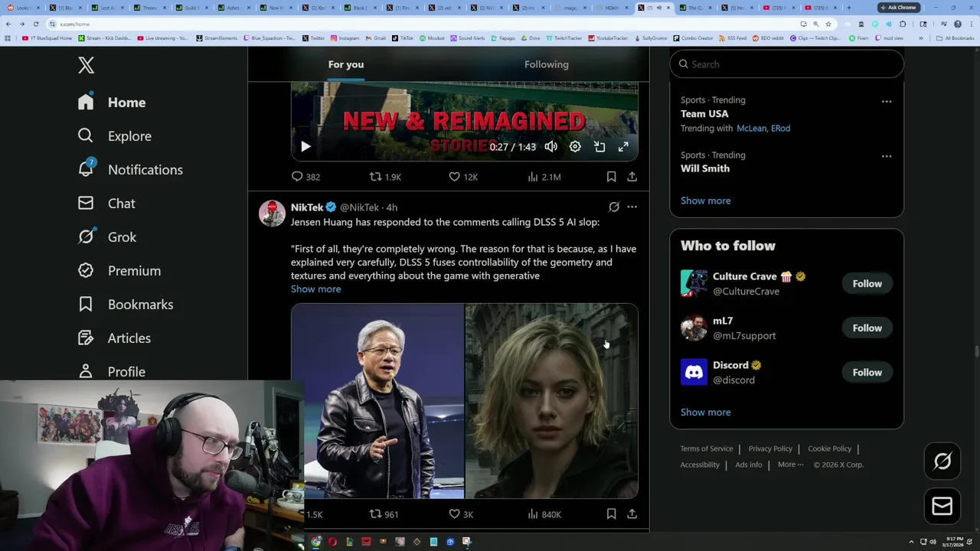Image resolution: width=980 pixels, height=551 pixels.
Task: Show more Who to follow suggestions
Action: [x=705, y=412]
